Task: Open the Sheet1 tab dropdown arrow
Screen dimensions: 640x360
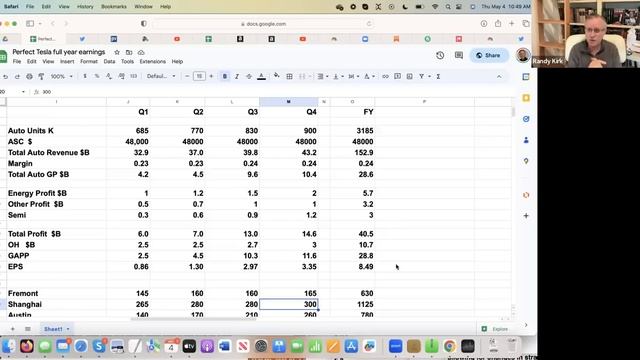Action: (x=68, y=329)
